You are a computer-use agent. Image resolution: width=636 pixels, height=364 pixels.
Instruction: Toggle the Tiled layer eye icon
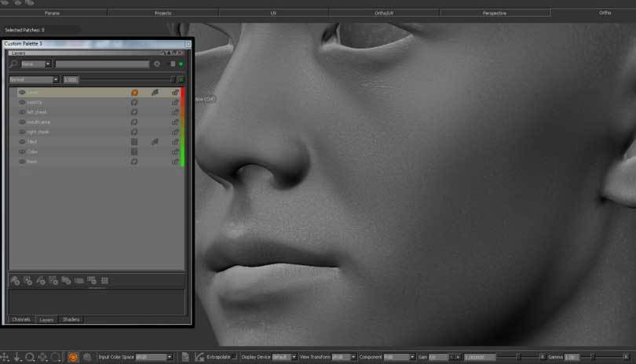(x=22, y=141)
